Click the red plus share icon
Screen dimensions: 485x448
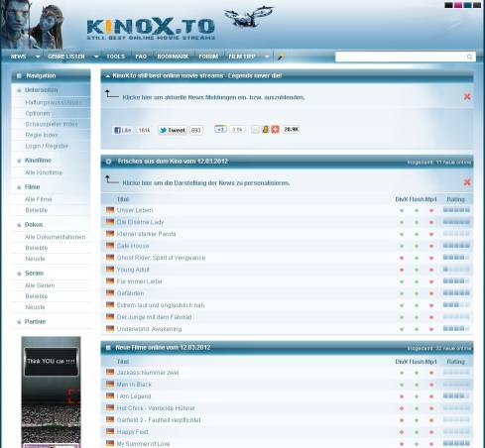275,130
